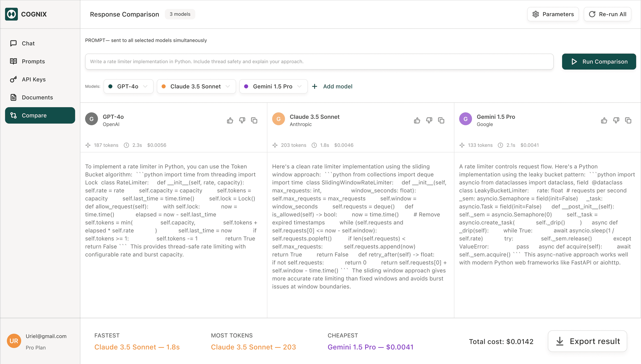Thumbs up the Claude 3.5 Sonnet response
Image resolution: width=641 pixels, height=364 pixels.
click(x=417, y=121)
